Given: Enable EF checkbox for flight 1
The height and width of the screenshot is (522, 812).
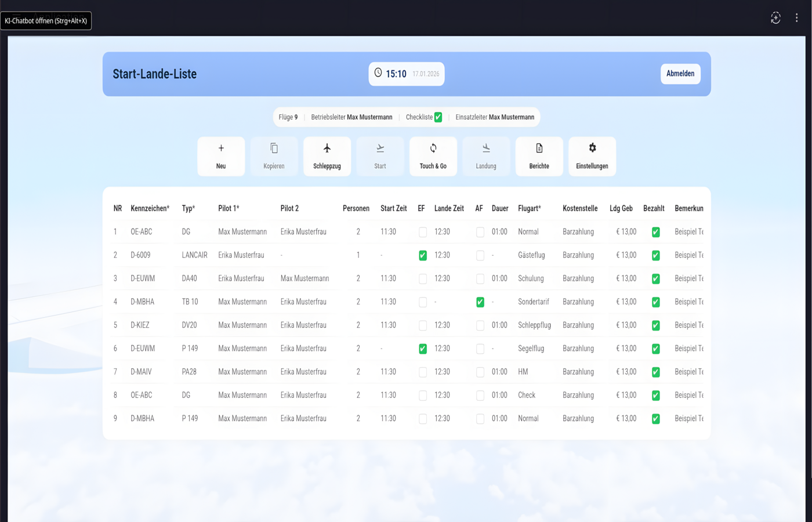Looking at the screenshot, I should pos(423,232).
